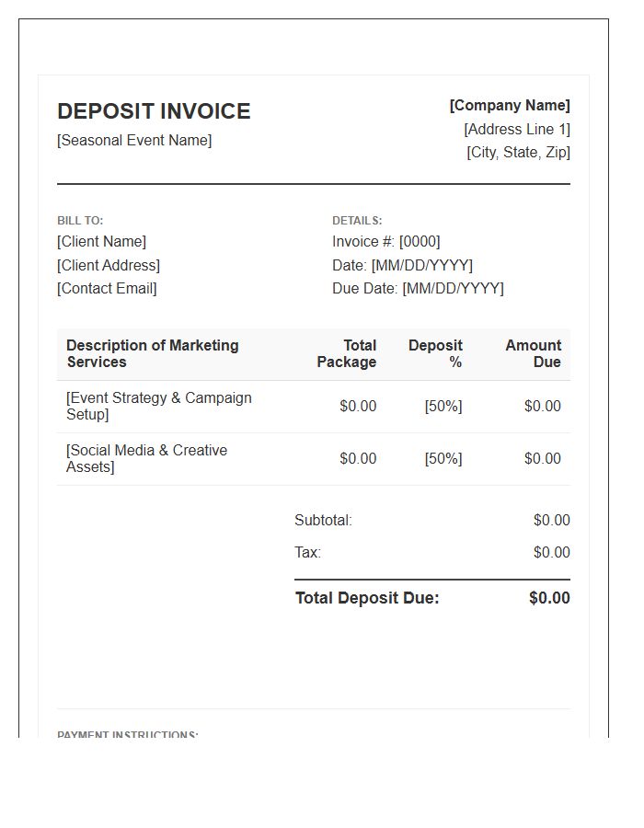Click the DEPOSIT INVOICE heading
Image resolution: width=644 pixels, height=828 pixels.
[154, 111]
